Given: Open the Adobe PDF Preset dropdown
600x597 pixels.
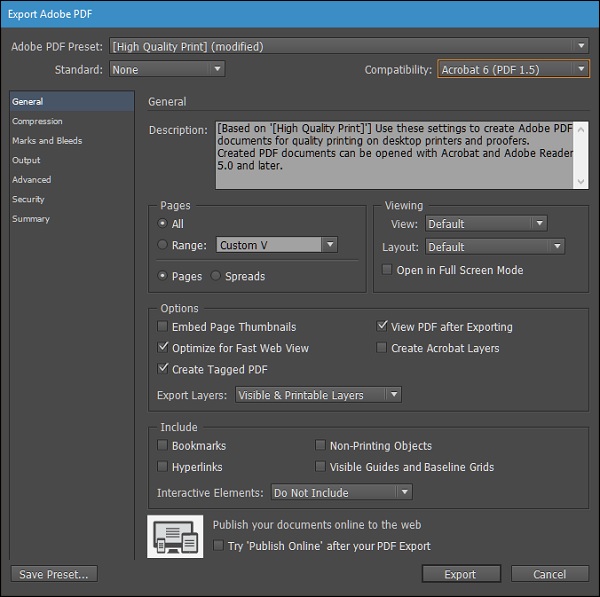Looking at the screenshot, I should click(x=348, y=46).
